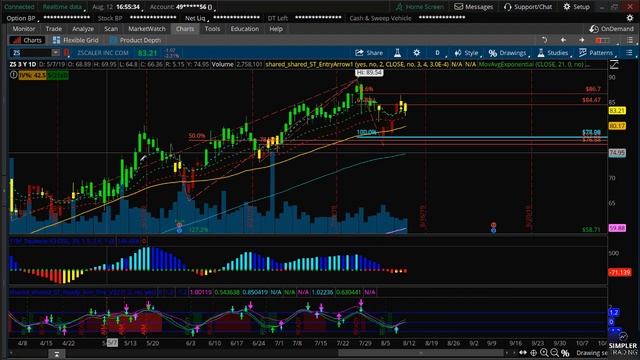Click the red grid layout selector

(603, 40)
